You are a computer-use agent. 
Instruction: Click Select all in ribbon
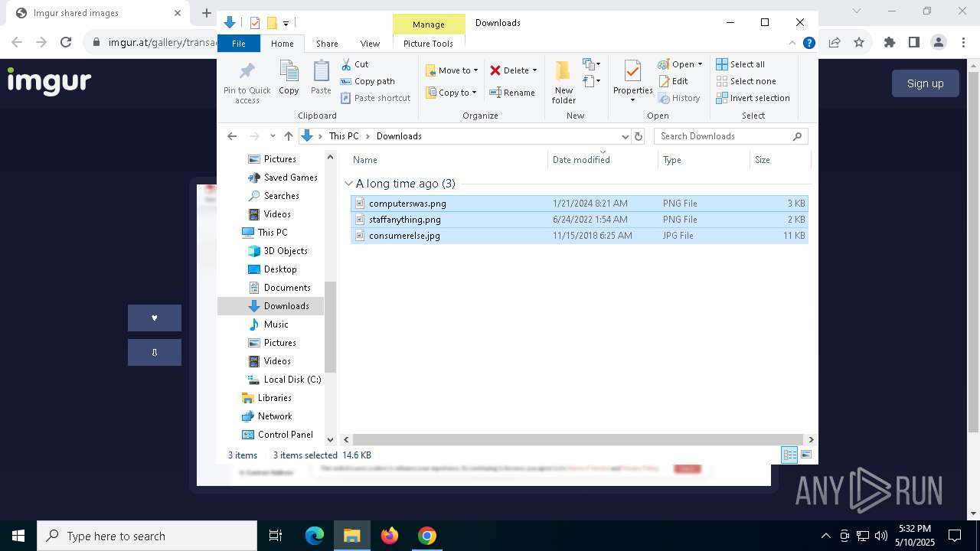pos(740,64)
